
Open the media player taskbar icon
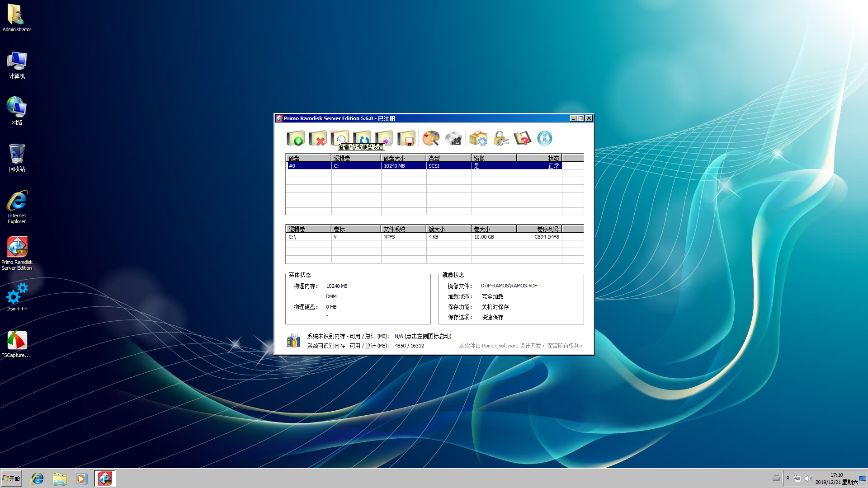[81, 479]
